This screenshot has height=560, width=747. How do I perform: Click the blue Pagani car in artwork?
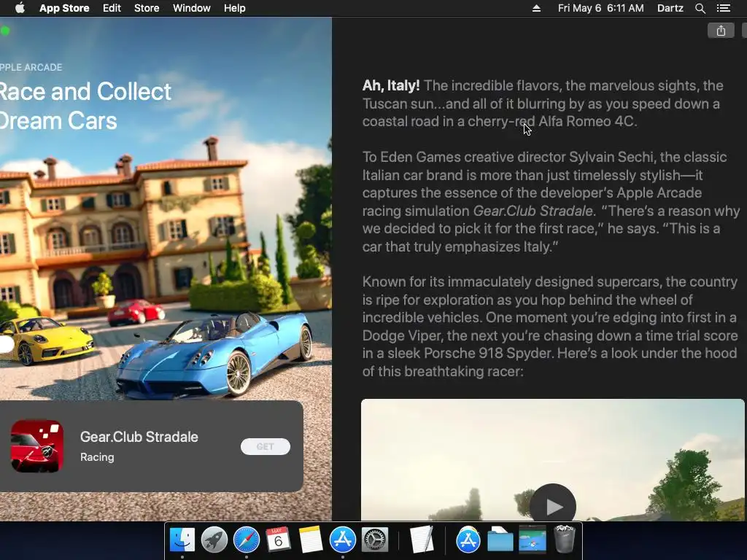[214, 355]
